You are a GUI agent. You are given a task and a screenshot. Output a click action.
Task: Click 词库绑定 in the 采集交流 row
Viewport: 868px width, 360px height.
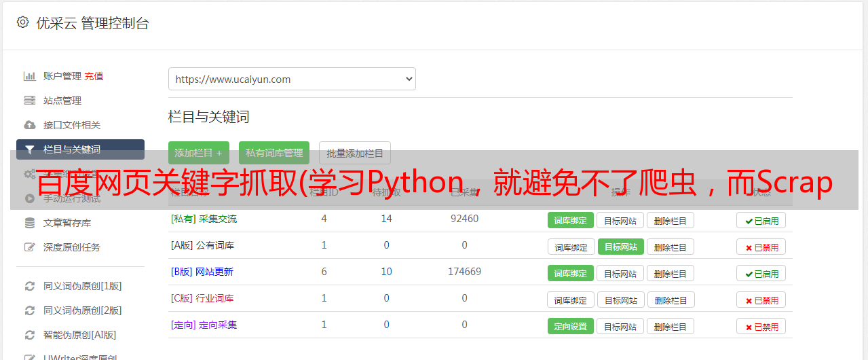coord(571,220)
